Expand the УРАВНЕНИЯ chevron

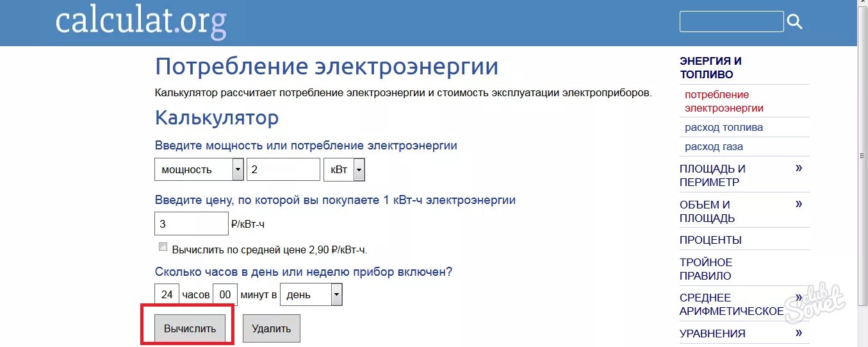[799, 332]
